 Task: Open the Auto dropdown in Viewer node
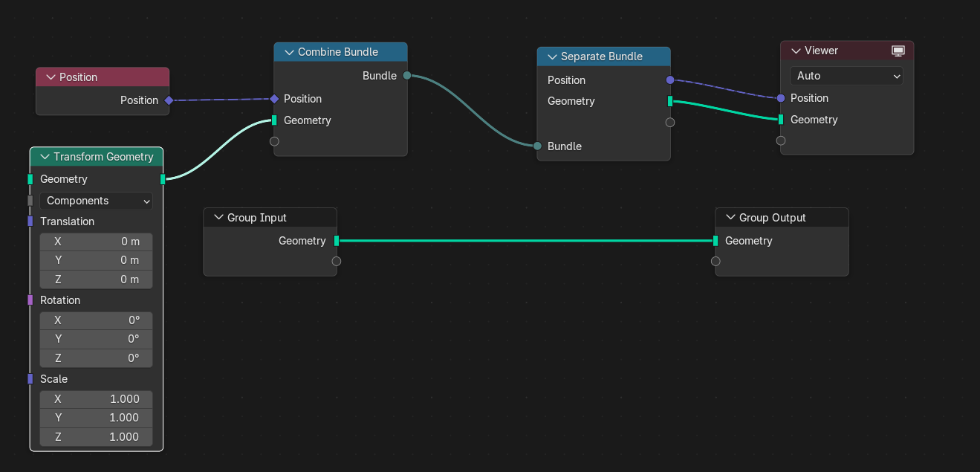(x=846, y=76)
